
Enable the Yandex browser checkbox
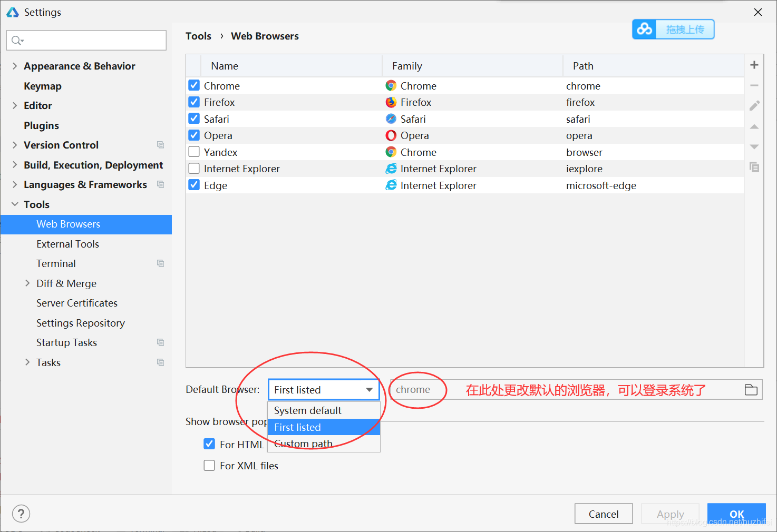coord(194,152)
